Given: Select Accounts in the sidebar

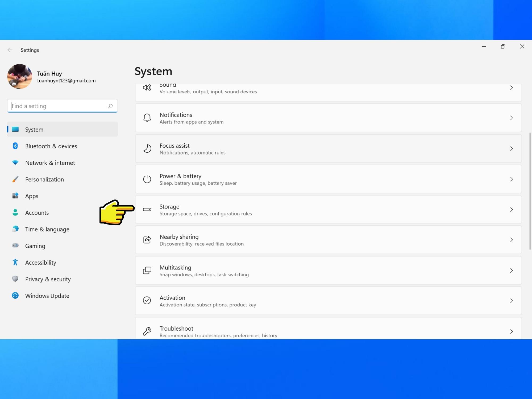Looking at the screenshot, I should pyautogui.click(x=63, y=213).
